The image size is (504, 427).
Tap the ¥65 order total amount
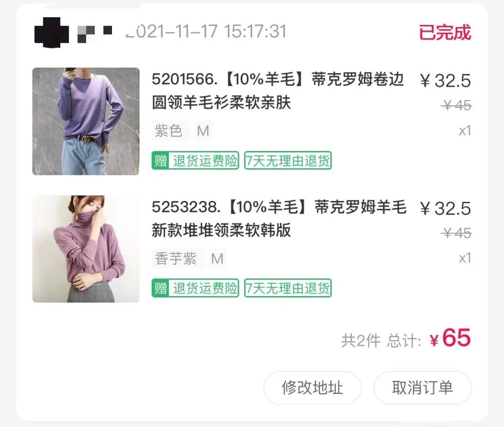(x=450, y=338)
